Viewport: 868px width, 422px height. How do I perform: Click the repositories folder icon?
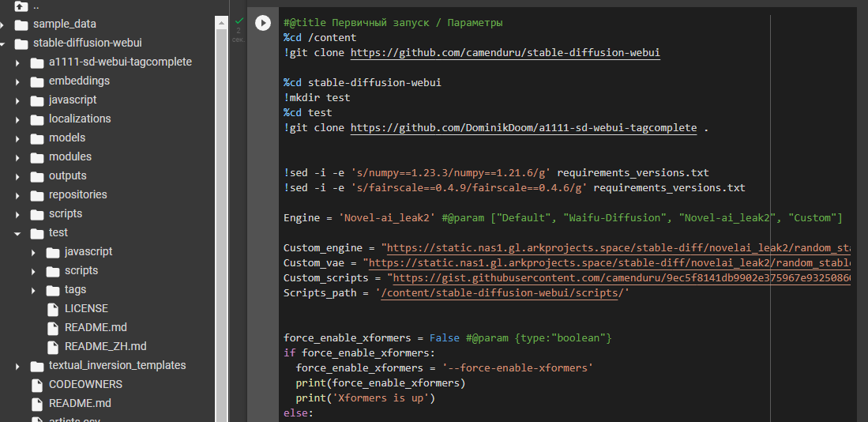coord(37,195)
